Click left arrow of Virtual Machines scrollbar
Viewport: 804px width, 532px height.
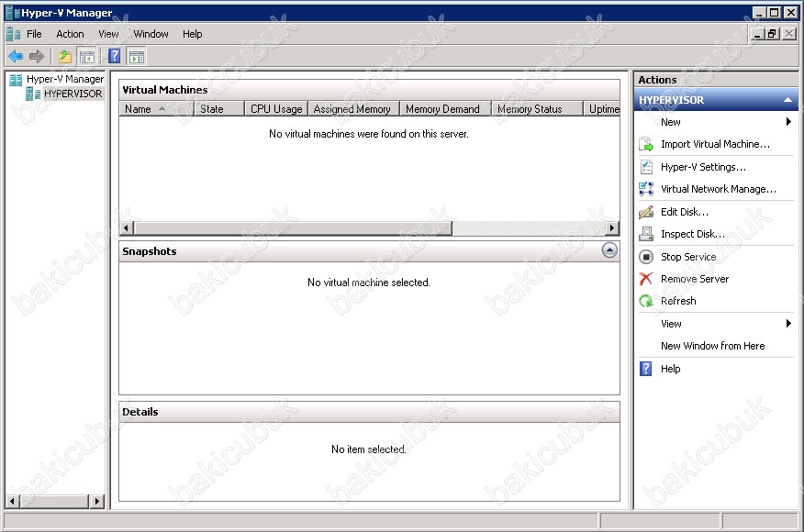pyautogui.click(x=127, y=227)
